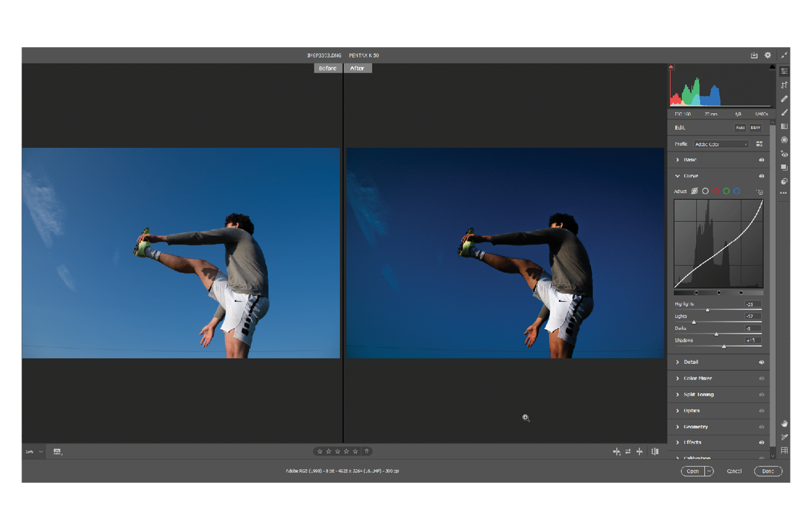The height and width of the screenshot is (530, 812).
Task: Open the filmstrip icon at bottom left
Action: [58, 451]
